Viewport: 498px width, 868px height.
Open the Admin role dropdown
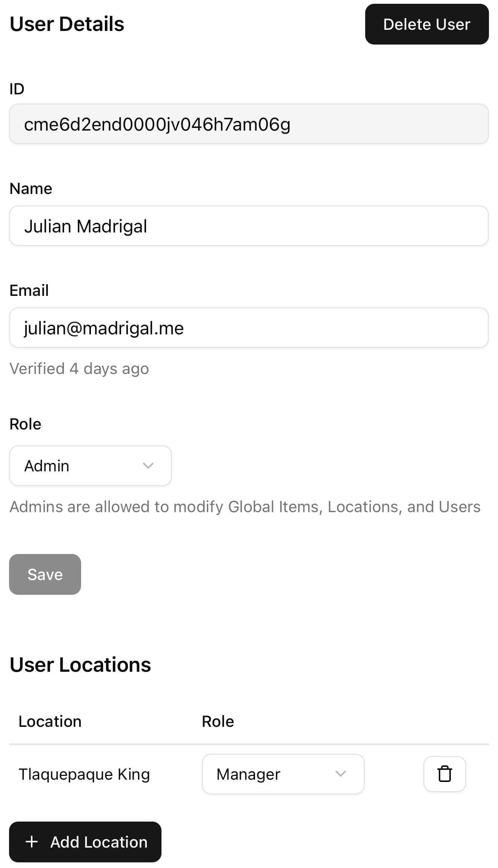click(91, 466)
